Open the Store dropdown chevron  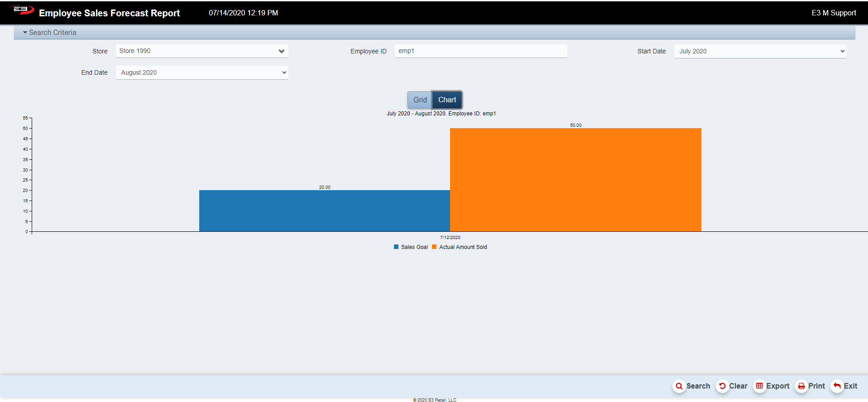click(281, 51)
